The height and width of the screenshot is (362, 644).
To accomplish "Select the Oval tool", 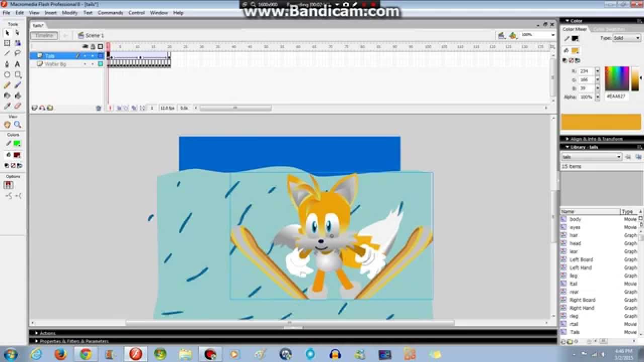I will 8,74.
